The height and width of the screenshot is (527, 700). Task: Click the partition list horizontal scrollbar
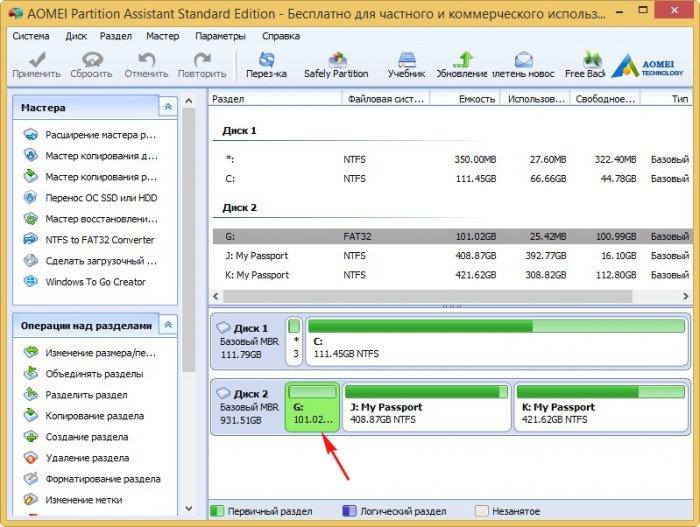click(428, 296)
